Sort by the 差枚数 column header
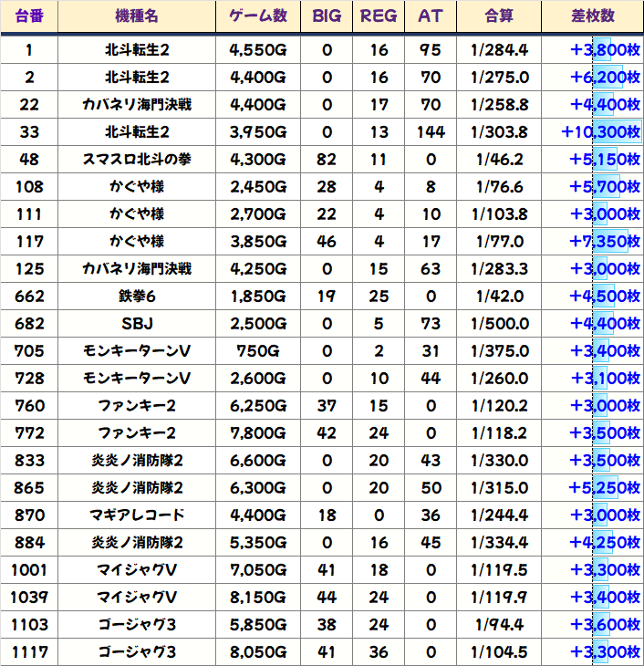644x666 pixels. click(x=592, y=16)
